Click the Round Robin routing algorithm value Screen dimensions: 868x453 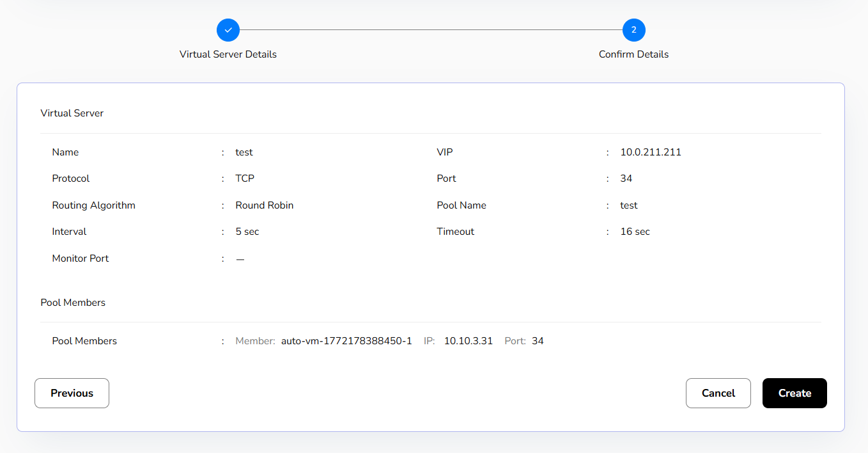[x=265, y=205]
